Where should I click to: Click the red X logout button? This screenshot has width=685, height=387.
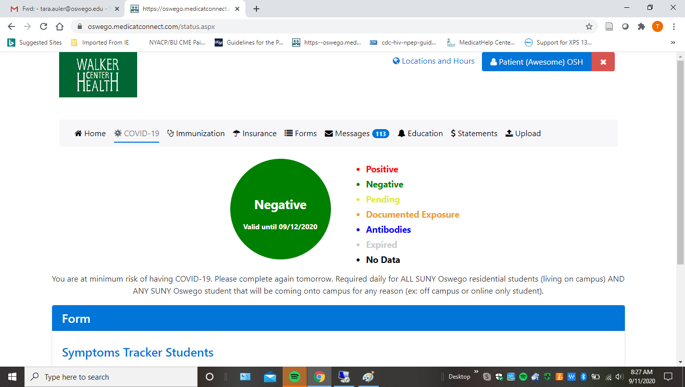[x=603, y=62]
